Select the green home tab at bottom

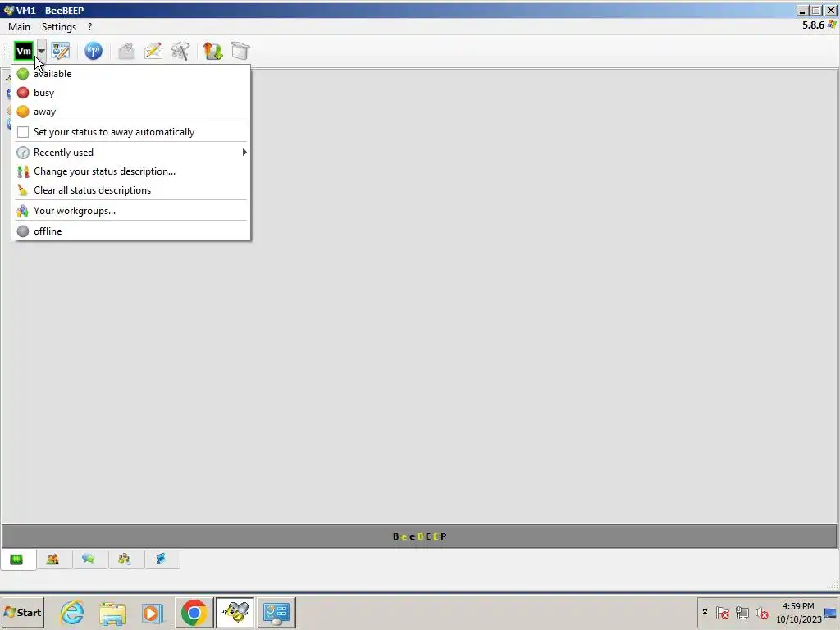[x=16, y=559]
